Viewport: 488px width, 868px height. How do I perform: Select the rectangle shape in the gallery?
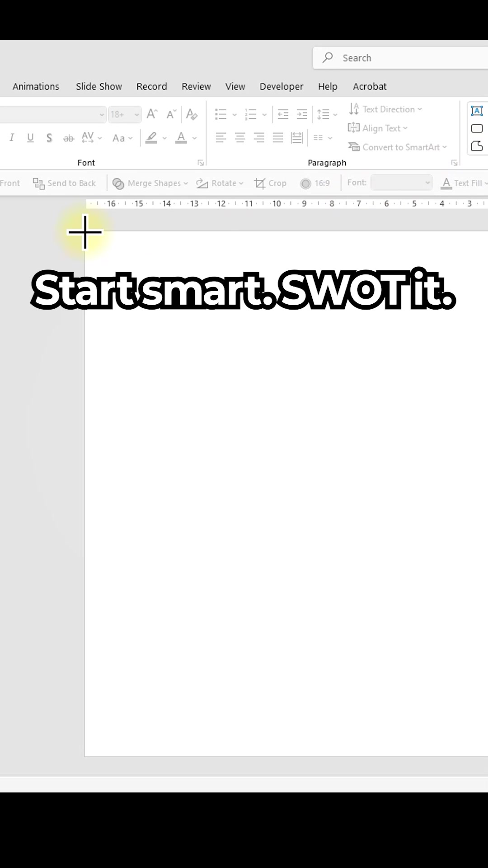pyautogui.click(x=477, y=128)
